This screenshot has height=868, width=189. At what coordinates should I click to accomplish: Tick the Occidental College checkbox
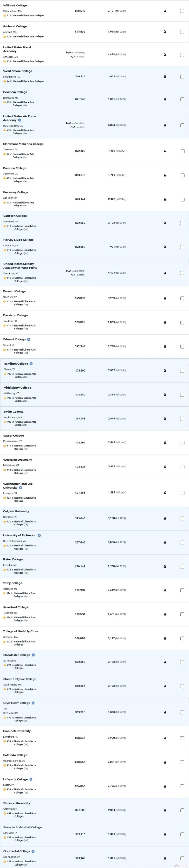click(182, 858)
